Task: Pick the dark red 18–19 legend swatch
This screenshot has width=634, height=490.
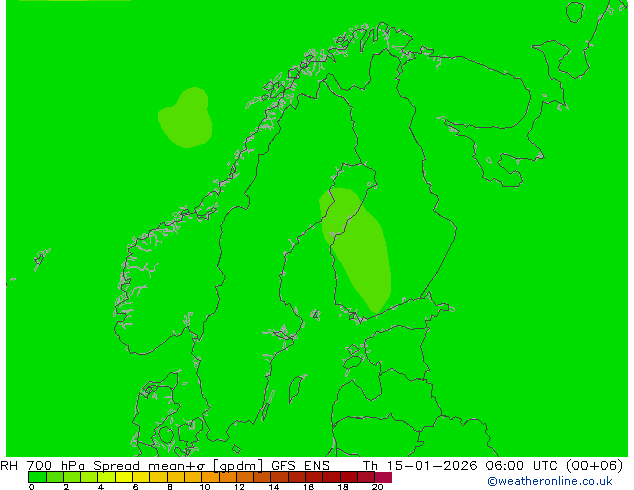Action: pos(349,477)
